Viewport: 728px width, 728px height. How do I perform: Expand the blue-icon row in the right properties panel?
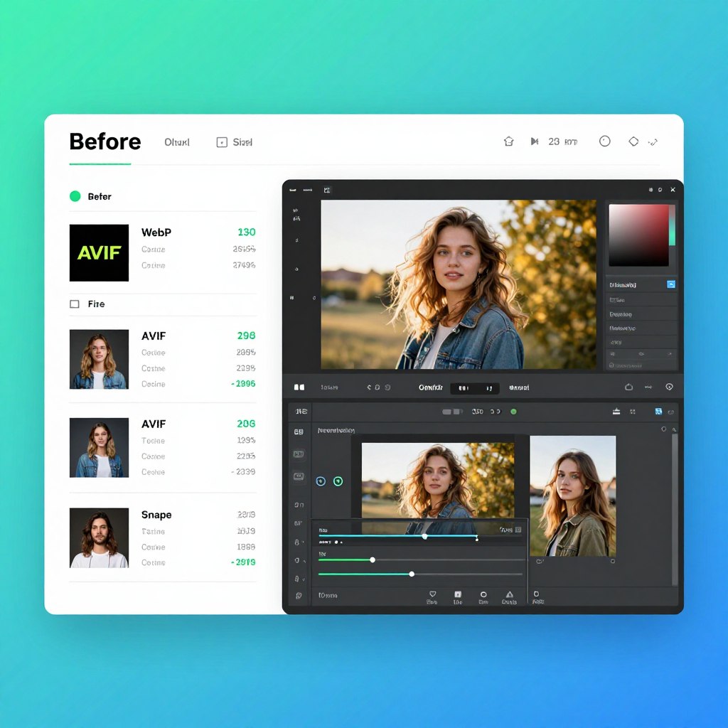[x=641, y=284]
